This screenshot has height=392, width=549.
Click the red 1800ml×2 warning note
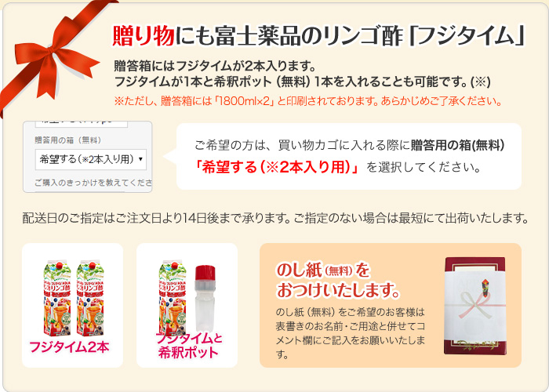point(307,101)
